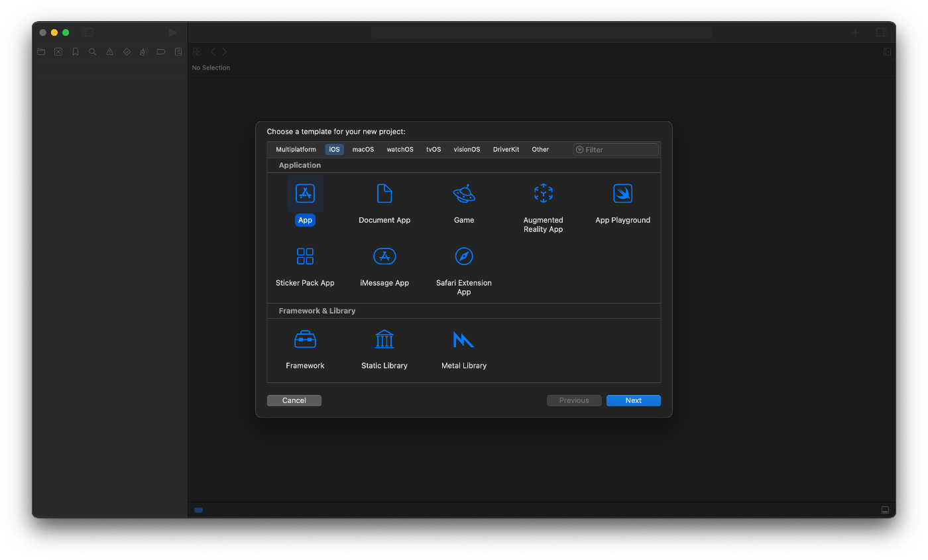Toggle the inspector panel in top-right toolbar
This screenshot has height=560, width=928.
click(882, 32)
